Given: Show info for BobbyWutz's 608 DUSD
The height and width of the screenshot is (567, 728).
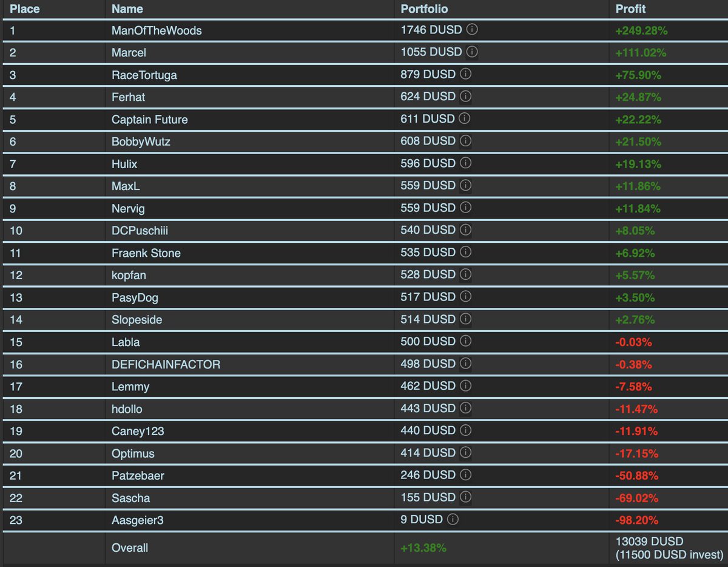Looking at the screenshot, I should coord(465,141).
